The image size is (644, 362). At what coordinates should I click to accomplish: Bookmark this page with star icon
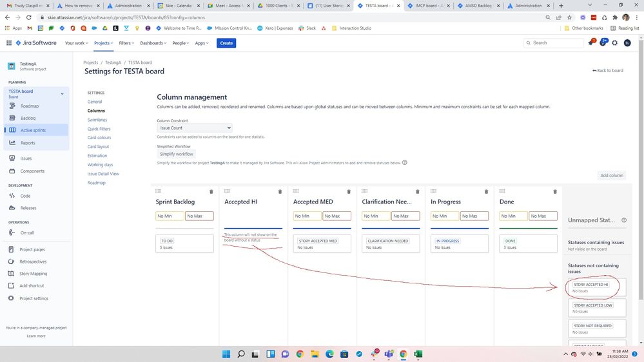[569, 17]
